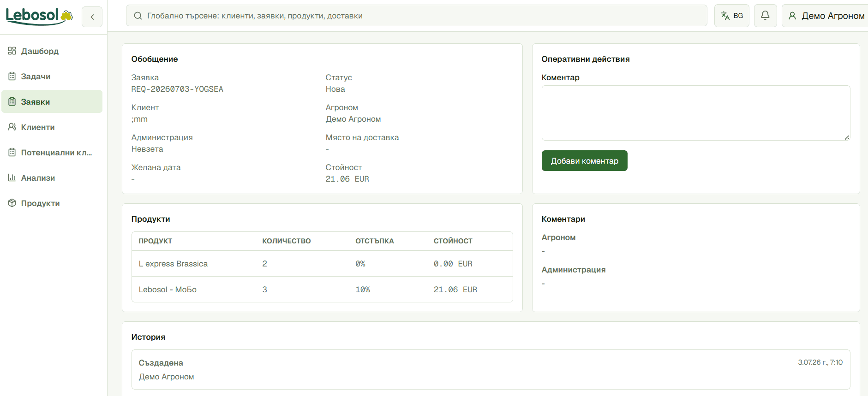Click the Lebosol logo
Viewport: 868px width, 396px height.
(x=39, y=16)
